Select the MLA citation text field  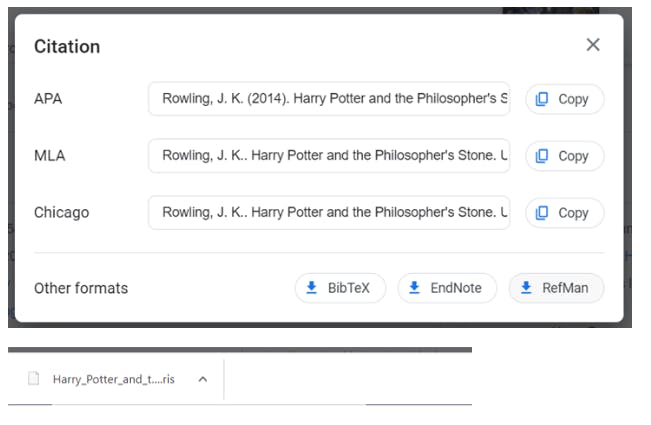329,156
